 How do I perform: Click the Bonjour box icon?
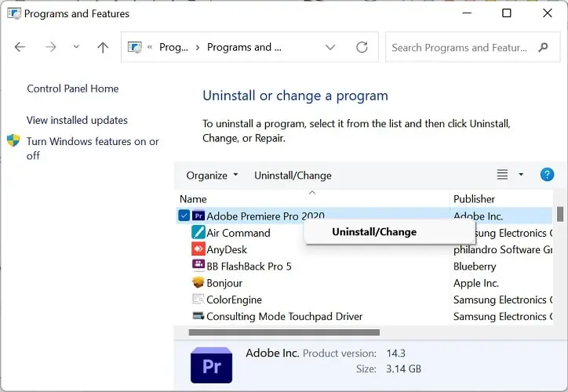pyautogui.click(x=198, y=282)
